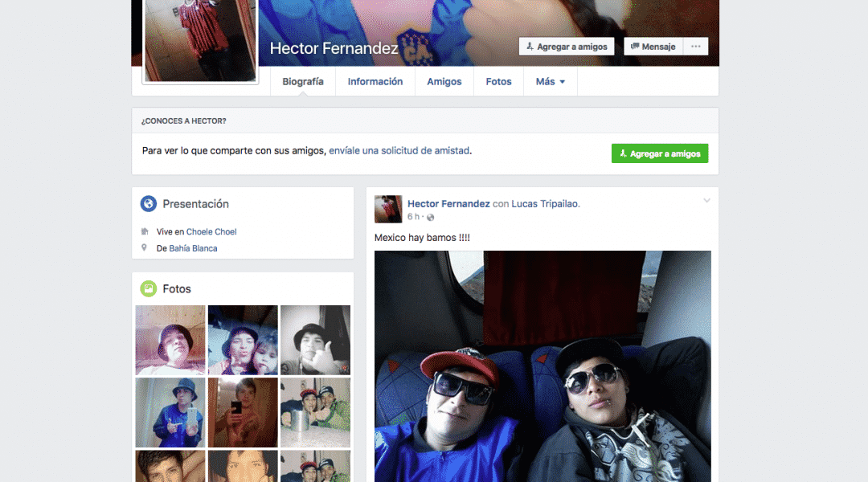Click the location pin icon beside De
This screenshot has width=868, height=482.
[144, 248]
